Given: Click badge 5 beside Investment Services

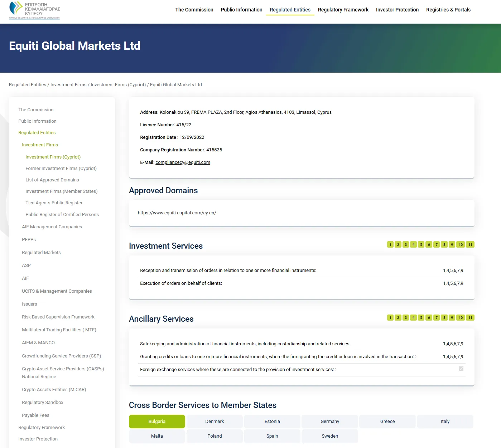Looking at the screenshot, I should (421, 244).
